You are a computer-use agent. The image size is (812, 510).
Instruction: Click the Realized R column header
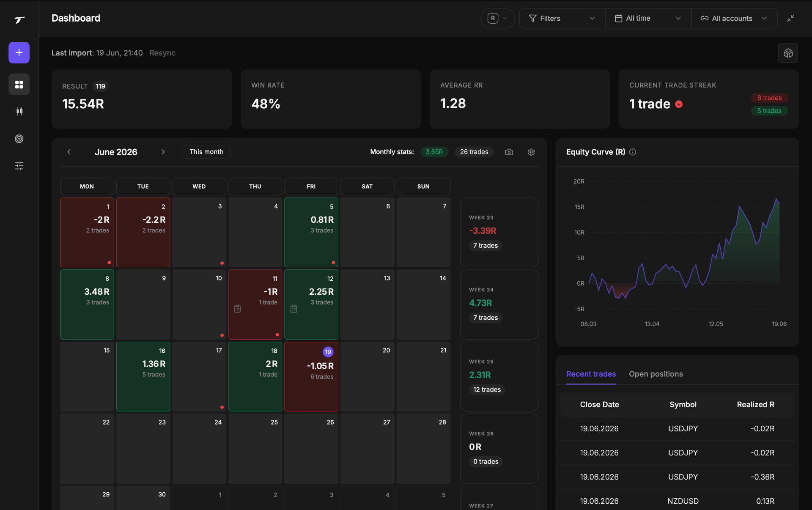pyautogui.click(x=755, y=405)
